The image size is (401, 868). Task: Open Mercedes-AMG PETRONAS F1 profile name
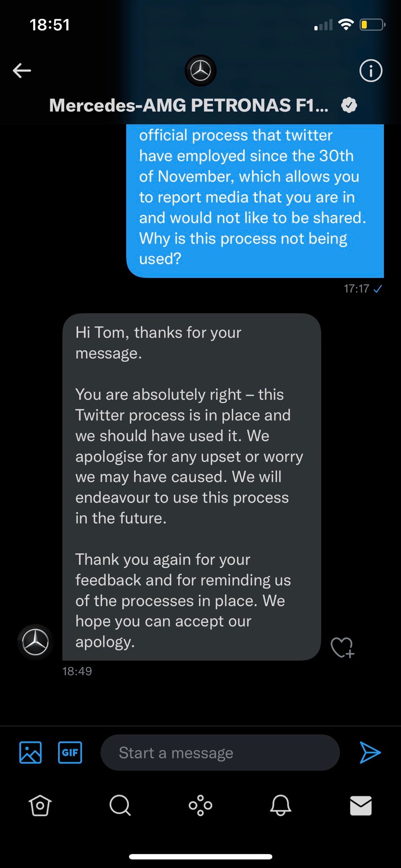[x=189, y=105]
